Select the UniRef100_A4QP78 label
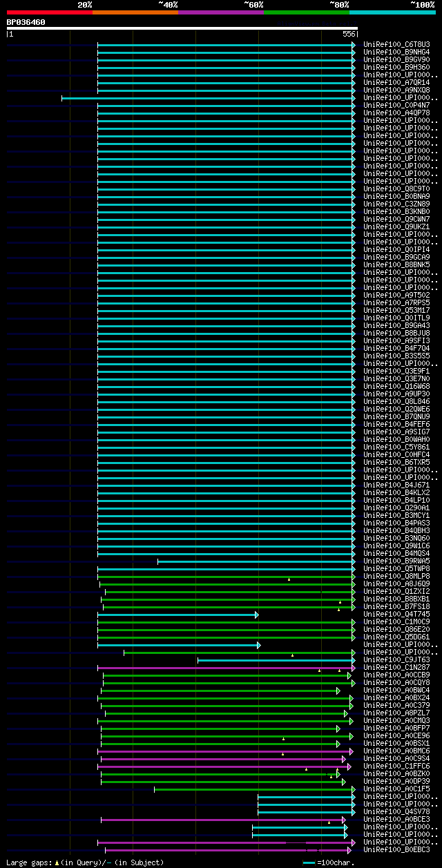Image resolution: width=442 pixels, height=868 pixels. coord(396,113)
